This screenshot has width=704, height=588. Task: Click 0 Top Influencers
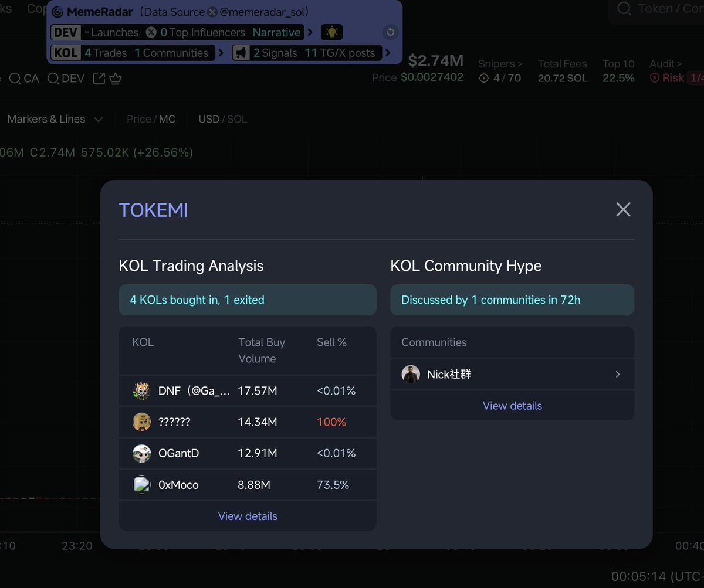pyautogui.click(x=203, y=33)
